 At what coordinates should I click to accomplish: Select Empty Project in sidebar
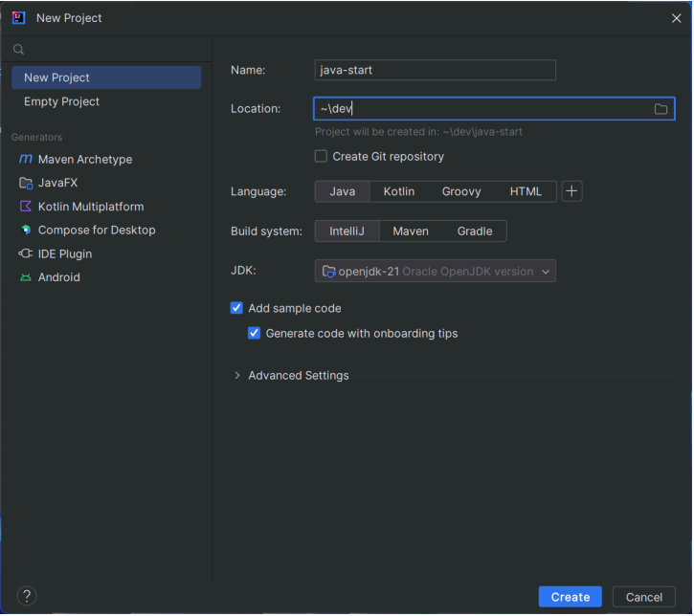tap(106, 101)
